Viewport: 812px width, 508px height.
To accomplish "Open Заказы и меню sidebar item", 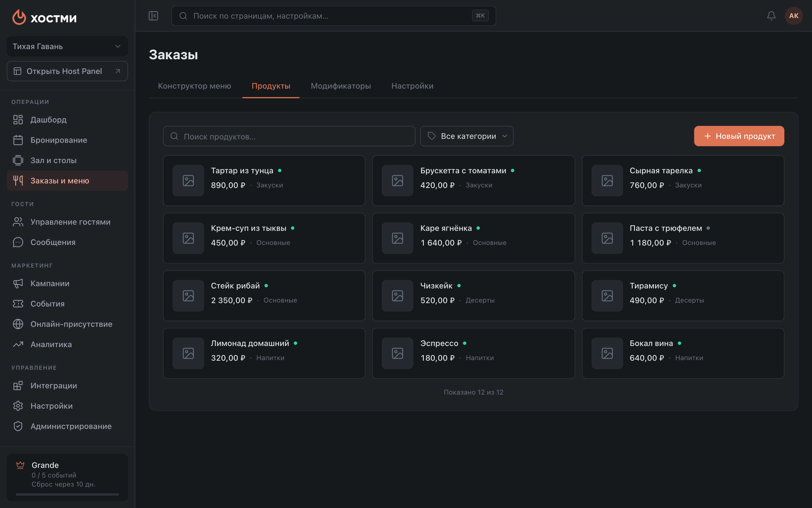I will tap(67, 181).
